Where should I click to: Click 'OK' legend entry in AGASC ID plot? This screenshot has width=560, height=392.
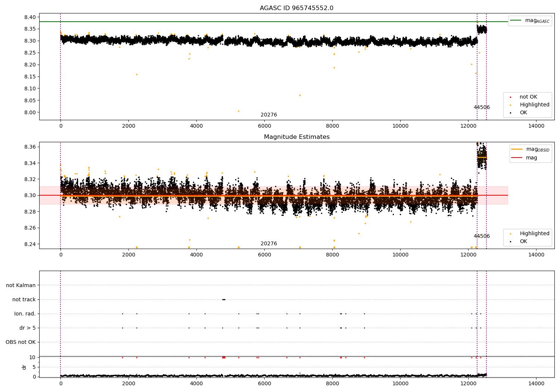pyautogui.click(x=519, y=113)
